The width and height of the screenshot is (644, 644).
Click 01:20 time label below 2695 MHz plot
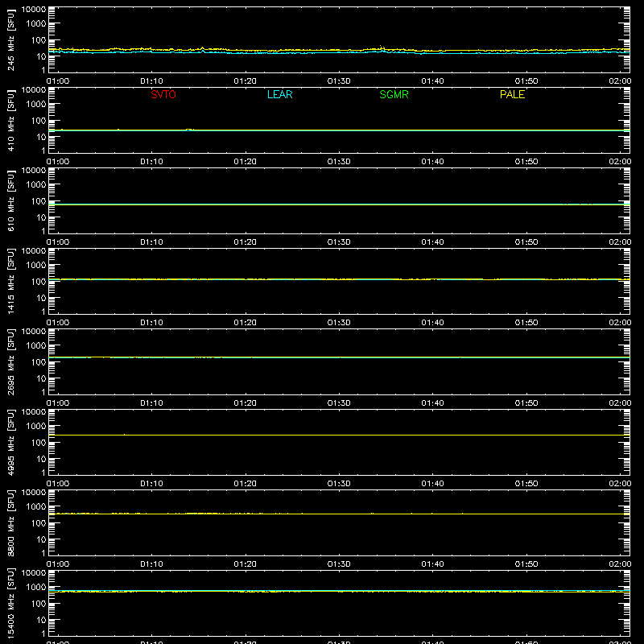pos(246,403)
